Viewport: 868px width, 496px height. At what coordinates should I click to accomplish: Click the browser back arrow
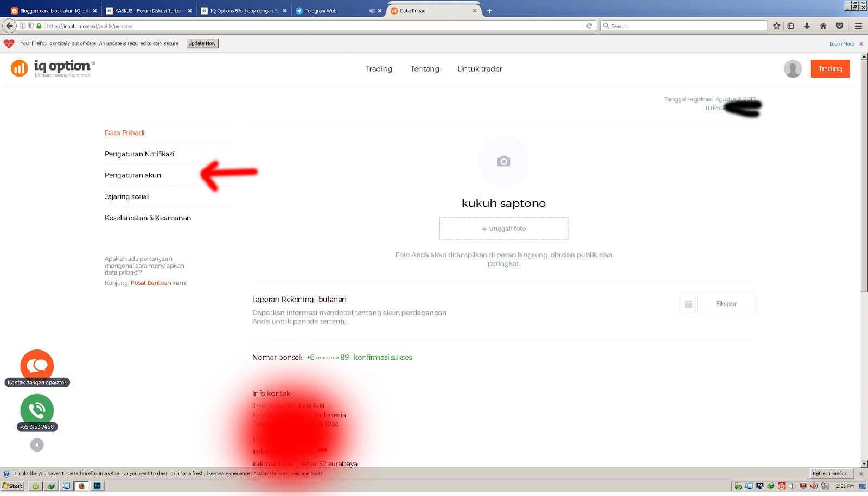(9, 26)
